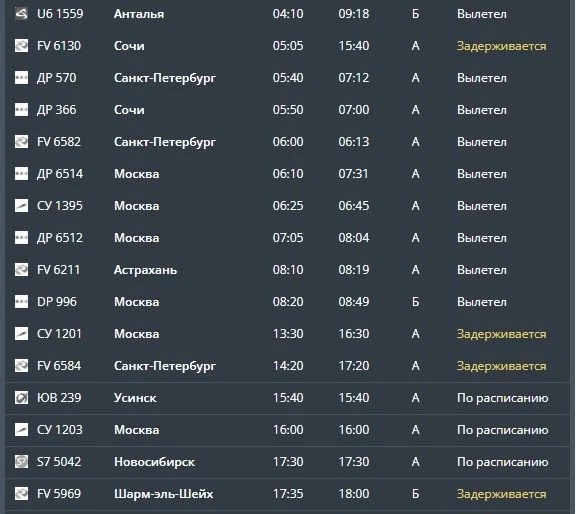Click По расписанию status for Усинск flight
This screenshot has width=576, height=514.
[x=503, y=398]
